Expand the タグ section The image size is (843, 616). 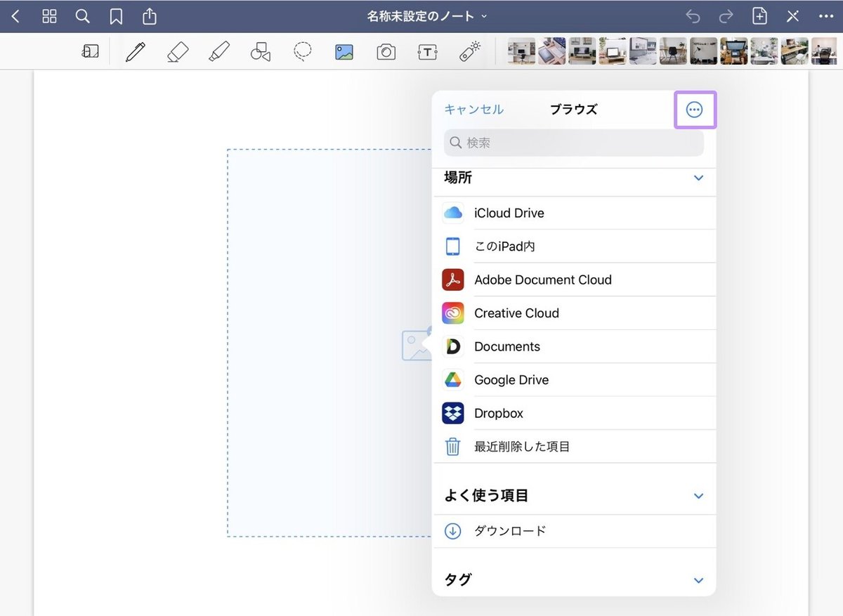click(698, 580)
